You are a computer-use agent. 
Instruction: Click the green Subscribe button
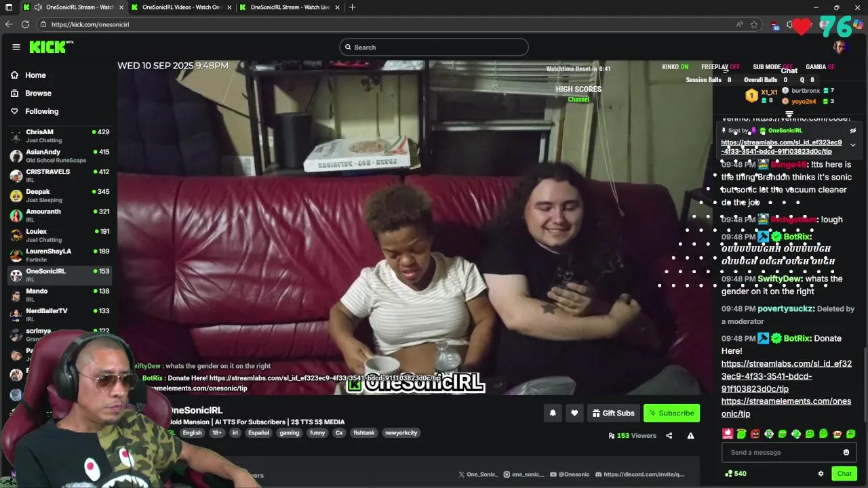[x=671, y=413]
